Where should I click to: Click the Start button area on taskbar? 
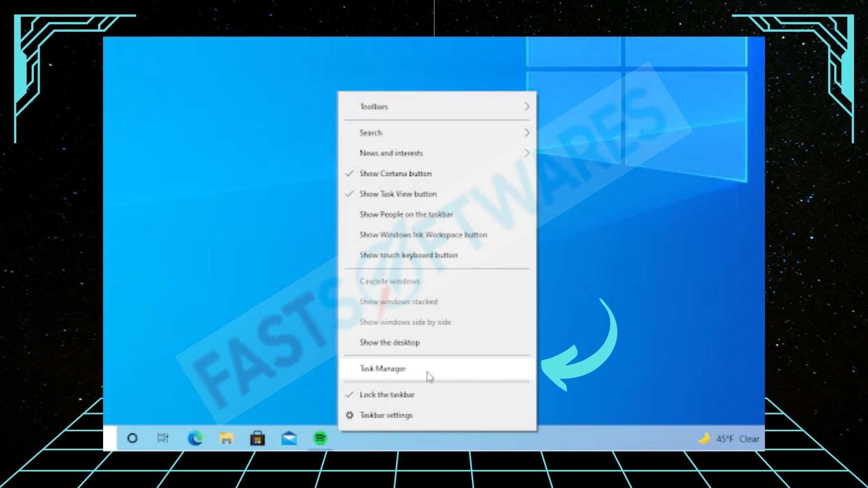pos(110,438)
